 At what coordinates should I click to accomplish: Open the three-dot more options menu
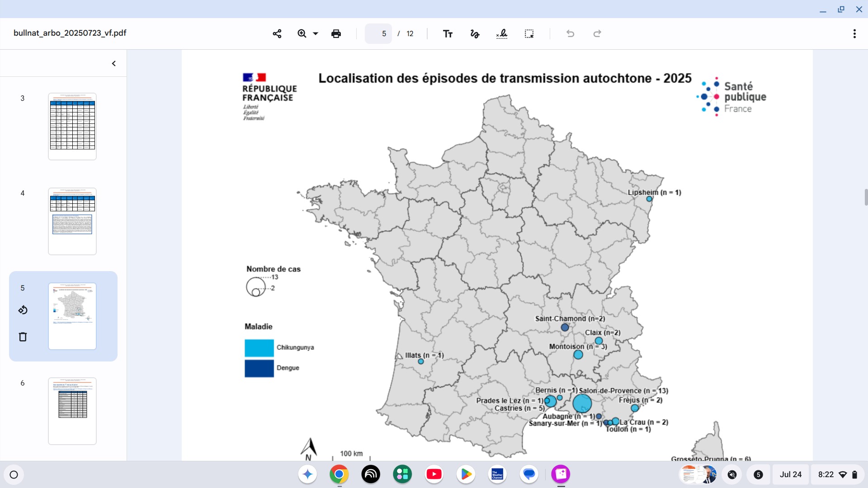[854, 33]
